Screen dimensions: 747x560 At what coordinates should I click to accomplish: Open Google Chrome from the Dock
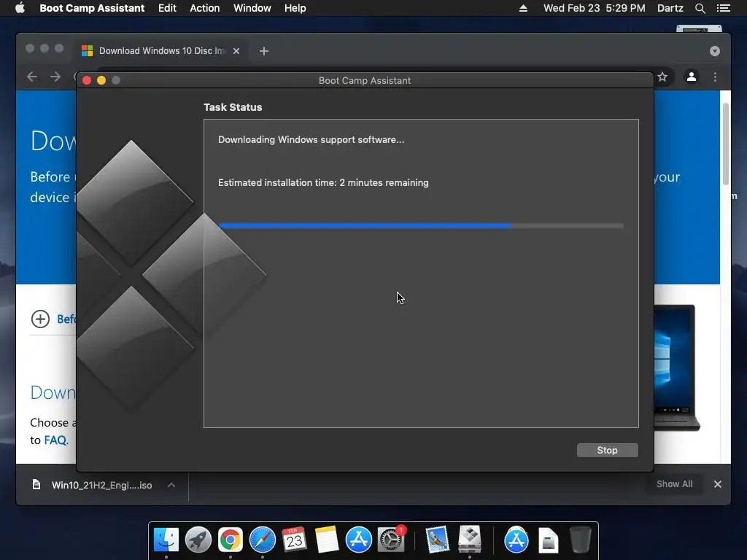pyautogui.click(x=230, y=540)
